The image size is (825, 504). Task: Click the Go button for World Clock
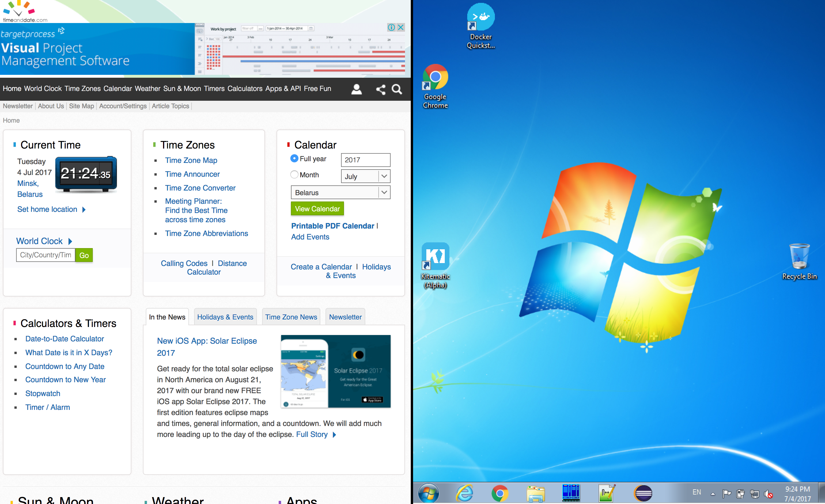pyautogui.click(x=84, y=255)
